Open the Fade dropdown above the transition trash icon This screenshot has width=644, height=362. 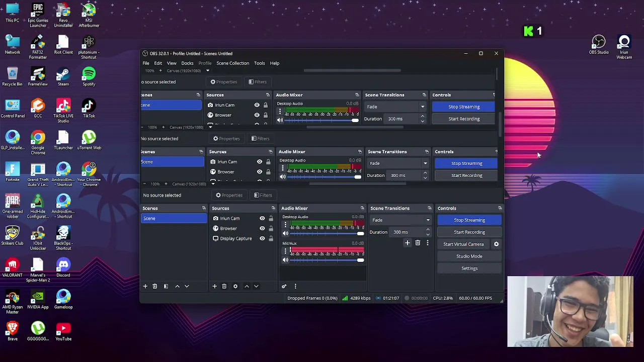coord(401,220)
